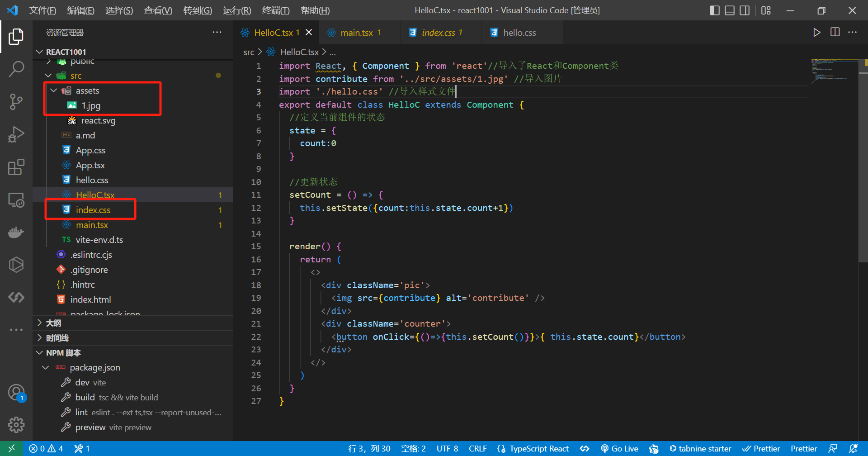Open the Source Control view
The width and height of the screenshot is (868, 456).
click(16, 102)
